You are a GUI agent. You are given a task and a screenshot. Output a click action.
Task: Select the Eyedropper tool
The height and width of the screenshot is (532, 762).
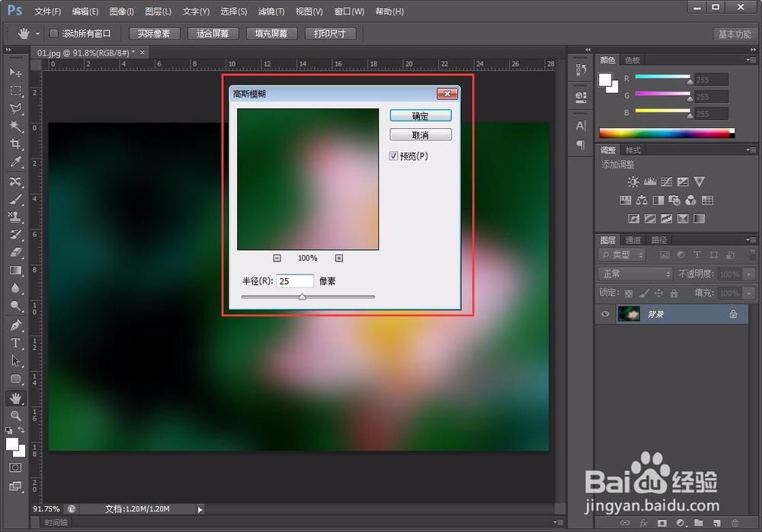(16, 162)
